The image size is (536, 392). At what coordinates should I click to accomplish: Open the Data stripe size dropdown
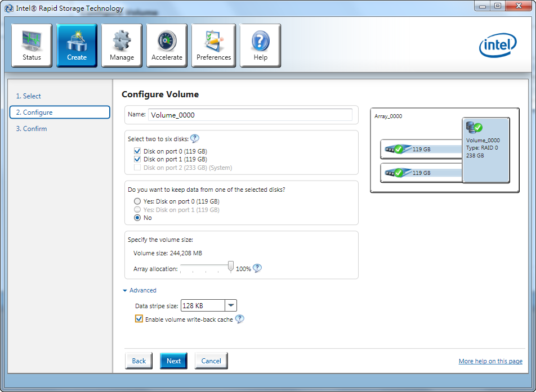tap(231, 306)
